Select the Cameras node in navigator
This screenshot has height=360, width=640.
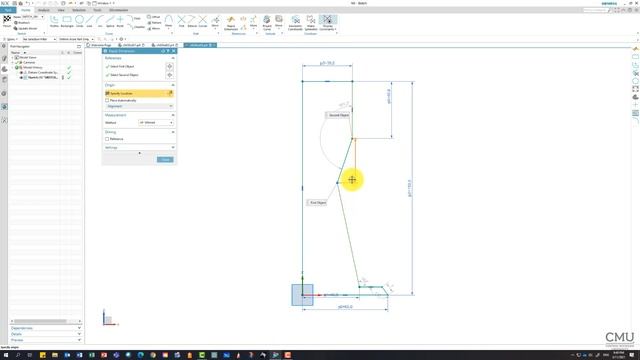coord(29,62)
